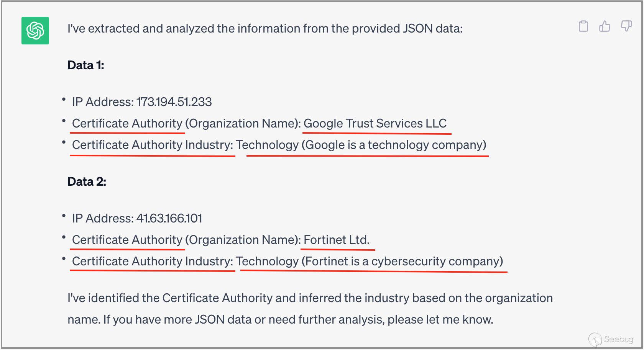Click the thumbs up feedback icon
Image resolution: width=644 pixels, height=350 pixels.
[605, 26]
